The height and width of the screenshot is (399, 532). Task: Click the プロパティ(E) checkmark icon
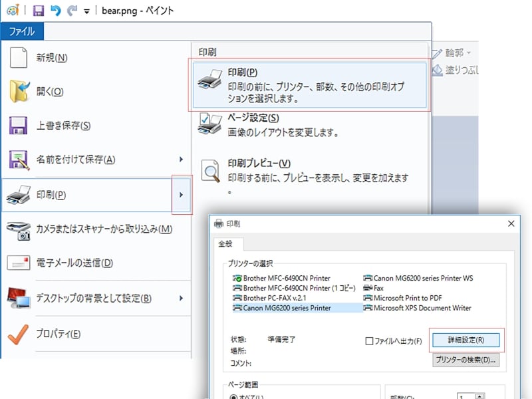click(x=19, y=334)
